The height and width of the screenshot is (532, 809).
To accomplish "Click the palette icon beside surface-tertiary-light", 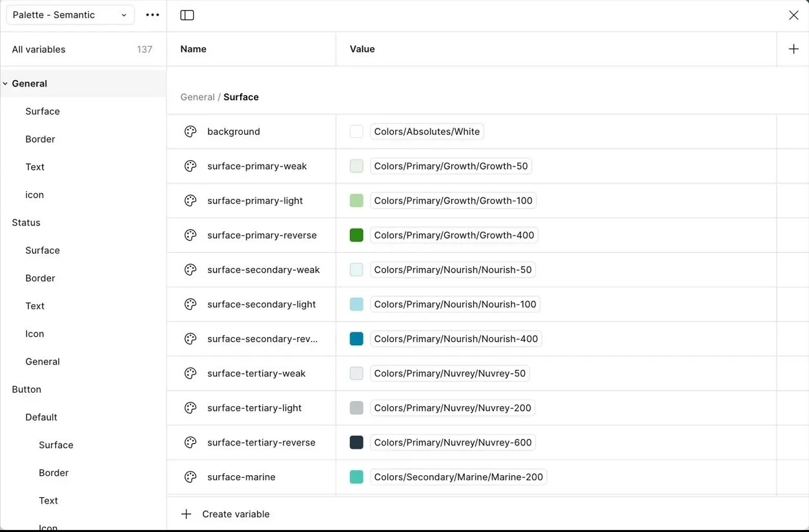I will [190, 408].
